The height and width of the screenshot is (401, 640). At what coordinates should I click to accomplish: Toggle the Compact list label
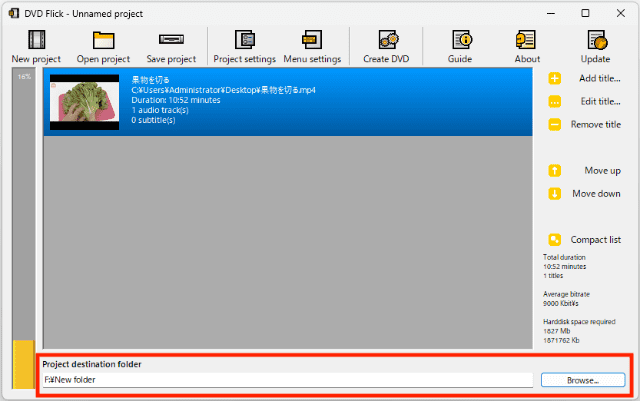(596, 240)
